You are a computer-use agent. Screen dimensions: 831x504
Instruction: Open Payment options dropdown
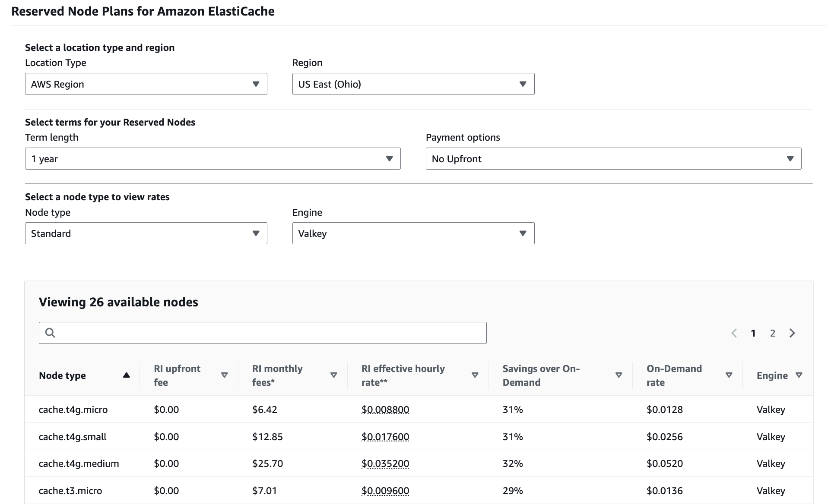click(x=613, y=159)
